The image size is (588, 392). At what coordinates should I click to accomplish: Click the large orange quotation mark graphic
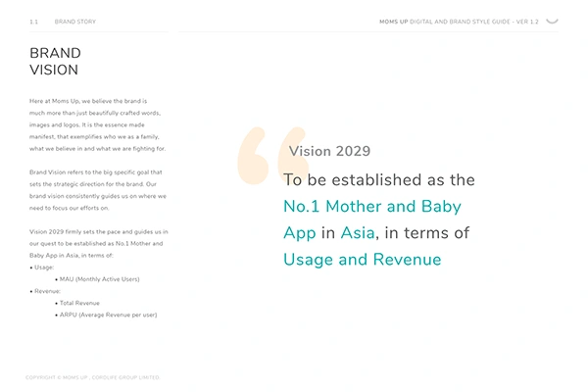[x=272, y=156]
